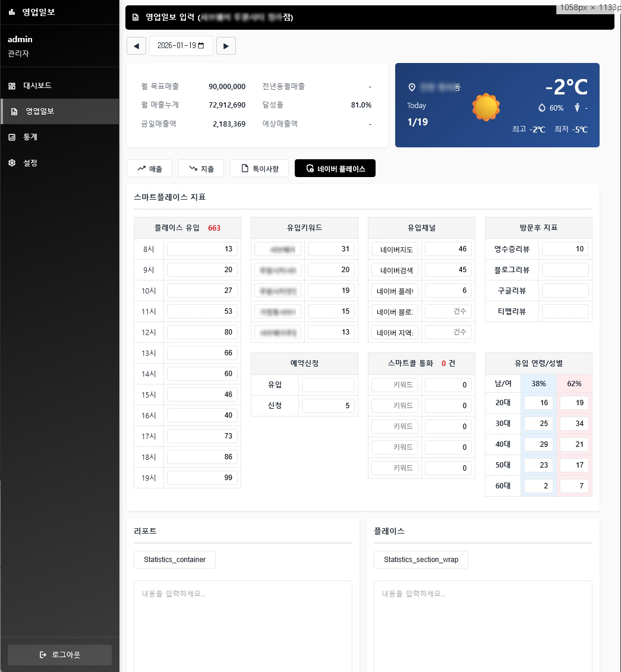Click the 8시 플레이스 유입 input field
The image size is (621, 672).
point(202,249)
